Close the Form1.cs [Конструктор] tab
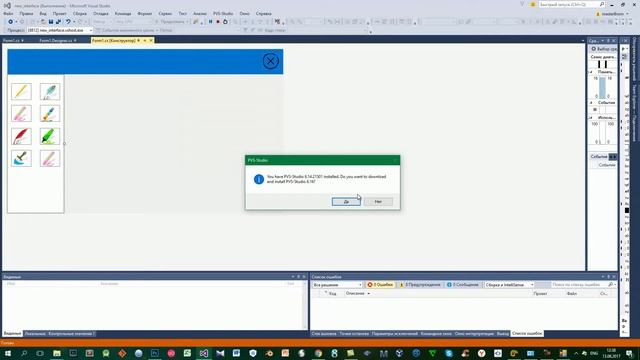 (x=151, y=40)
